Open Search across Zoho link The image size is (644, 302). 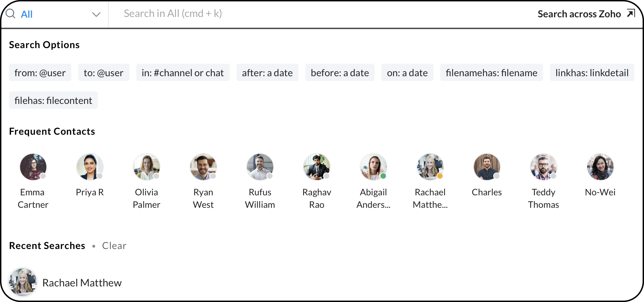(579, 14)
